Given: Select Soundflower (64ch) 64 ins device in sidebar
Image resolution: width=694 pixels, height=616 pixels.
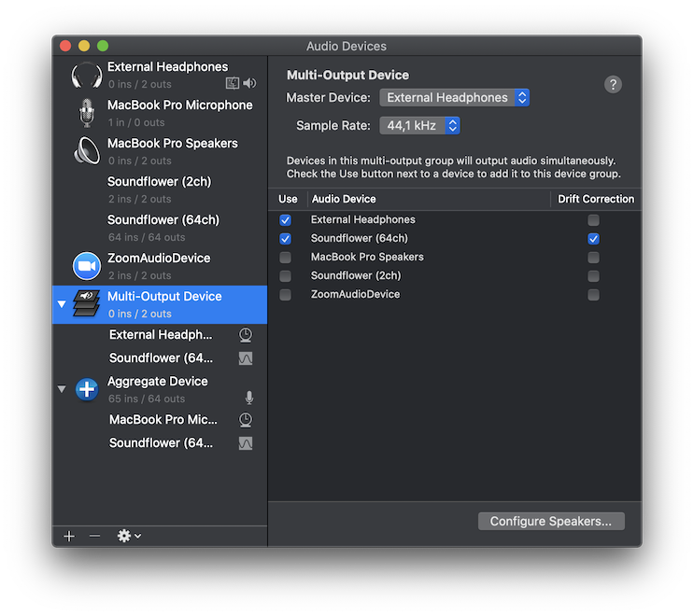Looking at the screenshot, I should [x=160, y=228].
